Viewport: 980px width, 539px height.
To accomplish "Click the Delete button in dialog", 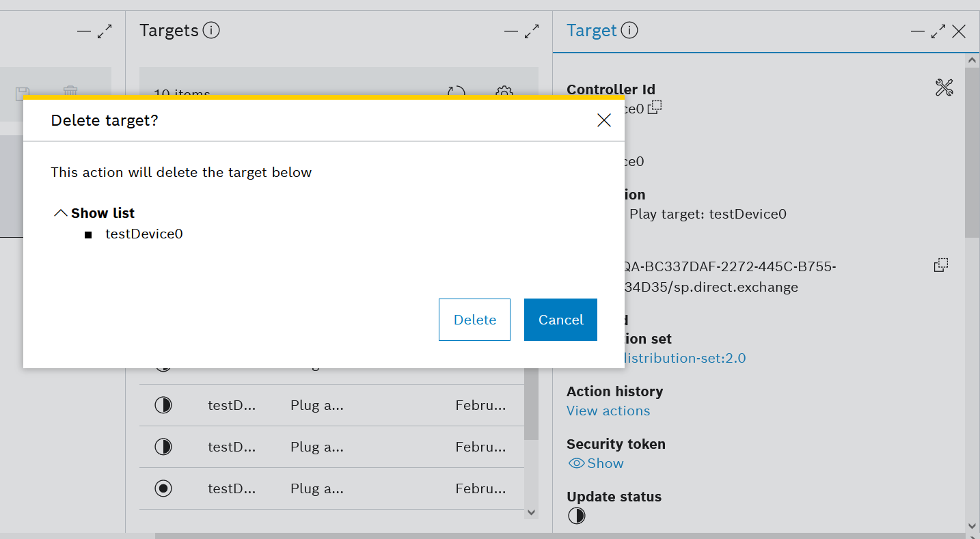I will tap(474, 320).
